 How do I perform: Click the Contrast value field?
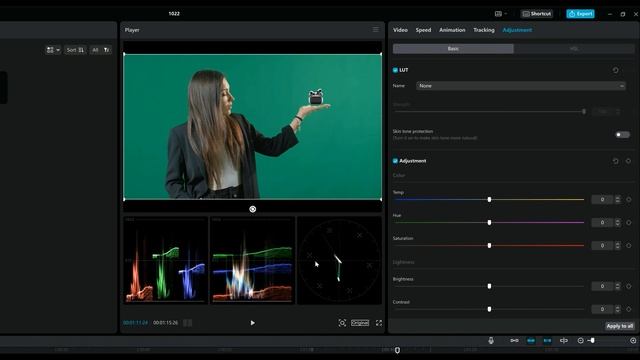pyautogui.click(x=602, y=309)
